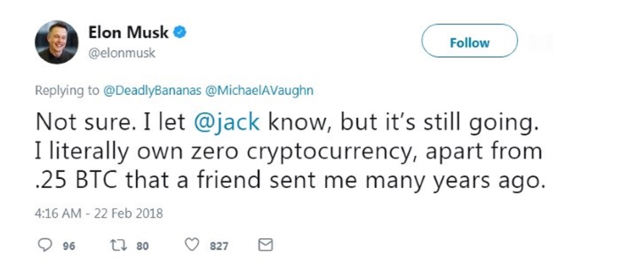The width and height of the screenshot is (644, 270).
Task: Open Elon Musk's profile picture
Action: (57, 42)
